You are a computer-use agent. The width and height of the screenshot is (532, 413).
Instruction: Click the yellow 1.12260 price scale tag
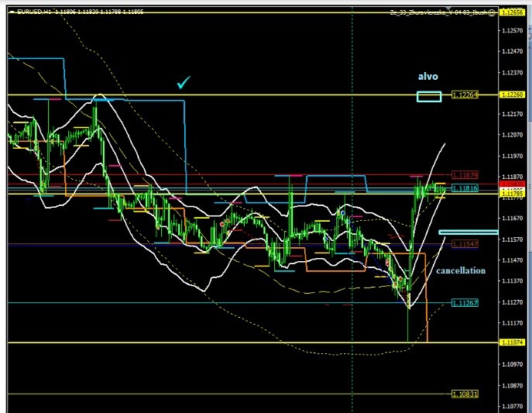pos(512,95)
